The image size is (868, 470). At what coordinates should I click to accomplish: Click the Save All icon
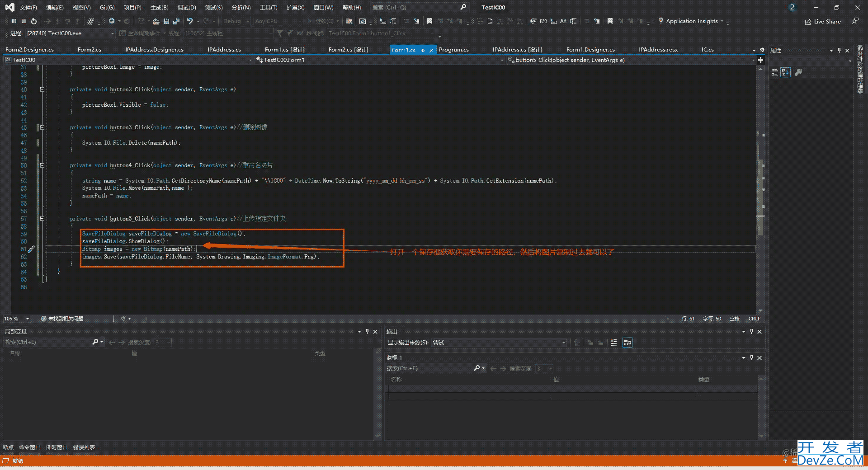pyautogui.click(x=176, y=21)
